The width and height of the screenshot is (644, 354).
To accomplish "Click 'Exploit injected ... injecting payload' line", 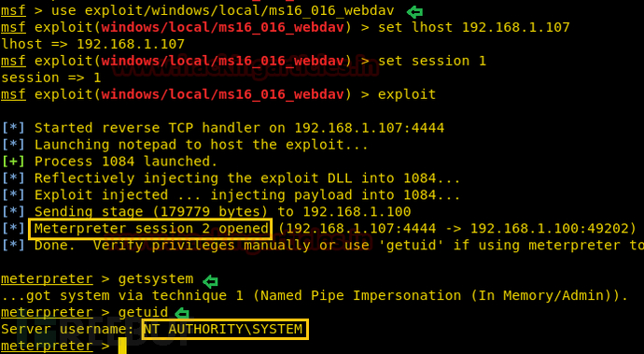I will tap(247, 195).
